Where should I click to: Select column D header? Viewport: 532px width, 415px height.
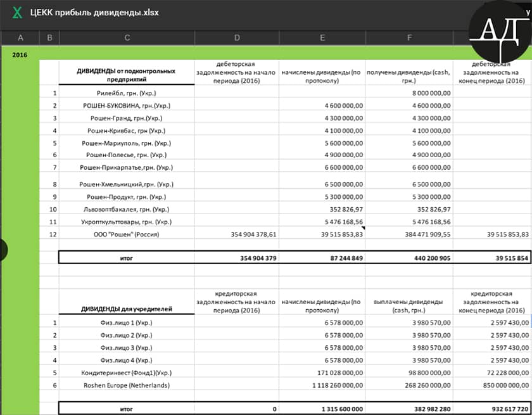[x=237, y=38]
